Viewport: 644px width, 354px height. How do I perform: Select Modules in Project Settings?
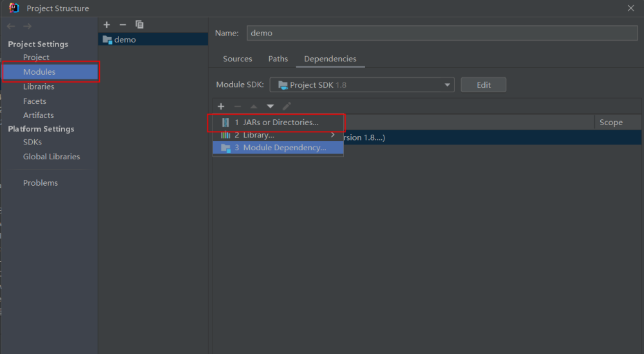tap(50, 72)
